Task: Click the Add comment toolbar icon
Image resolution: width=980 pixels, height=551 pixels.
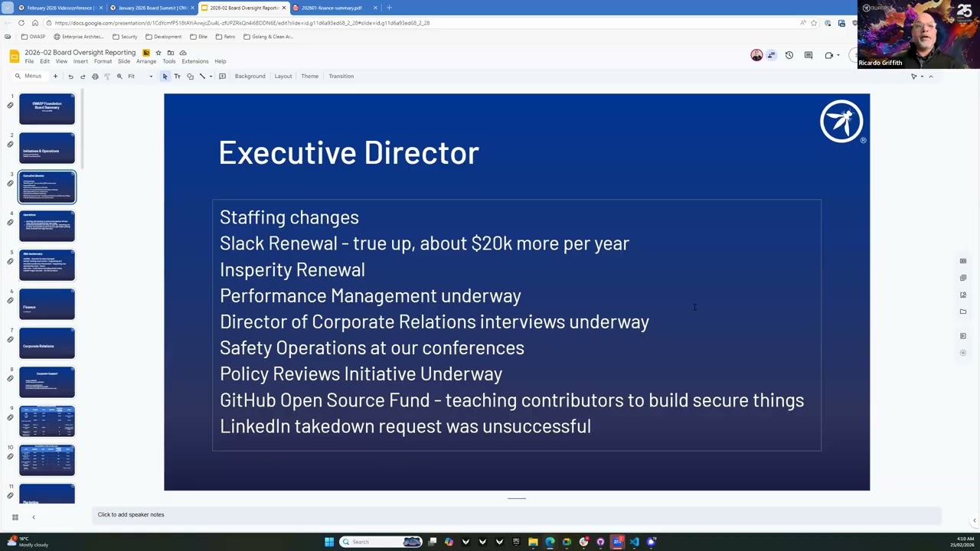Action: [x=222, y=77]
